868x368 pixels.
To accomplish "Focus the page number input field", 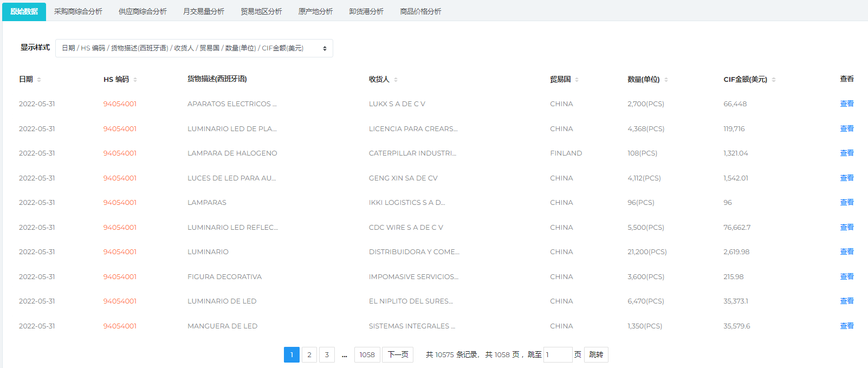I will 558,354.
